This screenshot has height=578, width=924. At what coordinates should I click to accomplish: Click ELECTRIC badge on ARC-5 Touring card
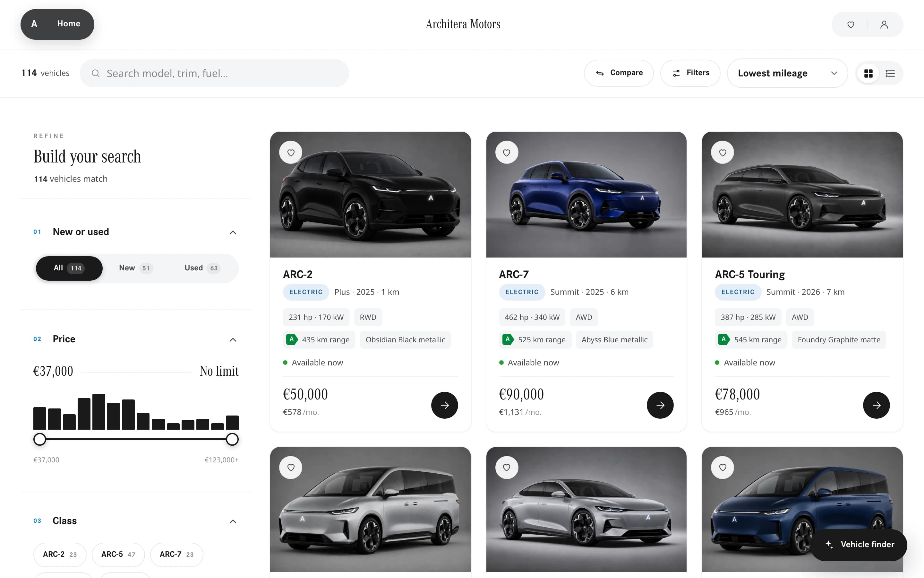(738, 292)
